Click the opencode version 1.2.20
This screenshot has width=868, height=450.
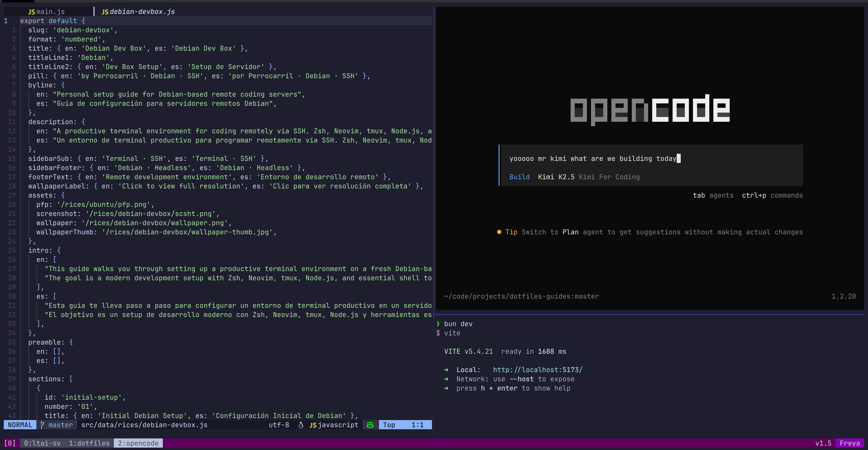844,296
